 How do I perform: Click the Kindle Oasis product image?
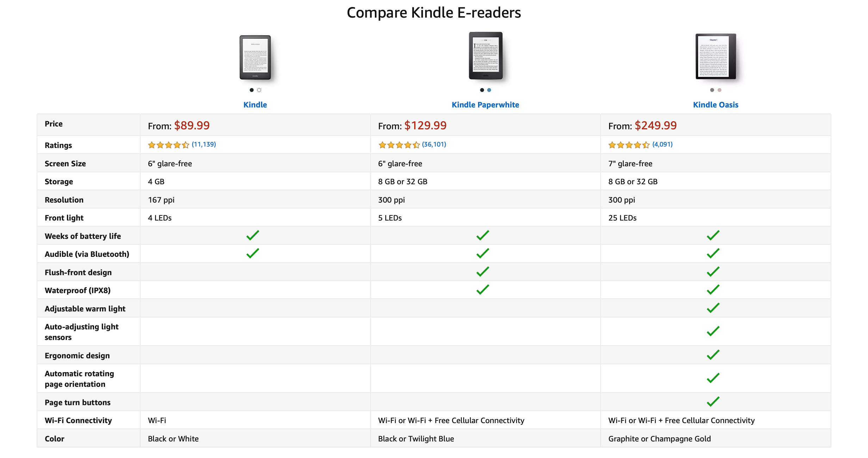pyautogui.click(x=715, y=56)
